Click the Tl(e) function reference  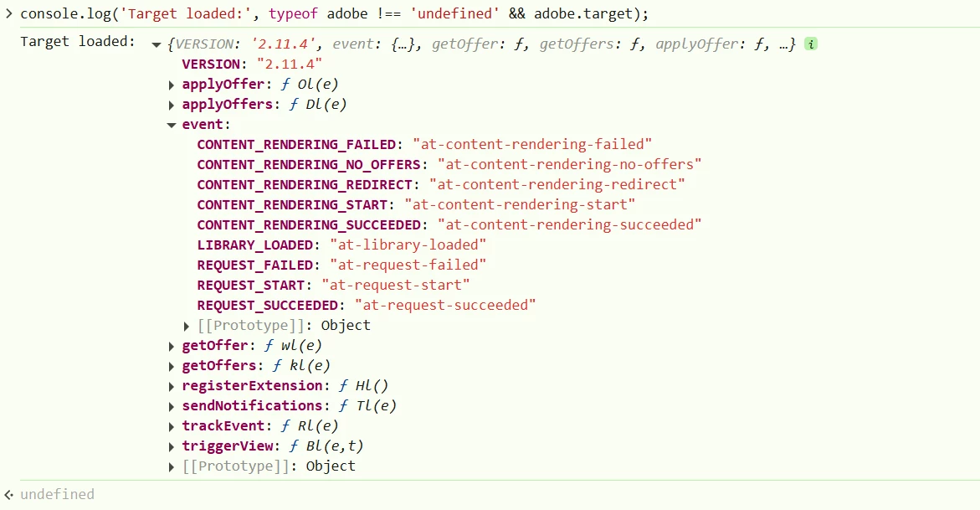click(x=376, y=405)
